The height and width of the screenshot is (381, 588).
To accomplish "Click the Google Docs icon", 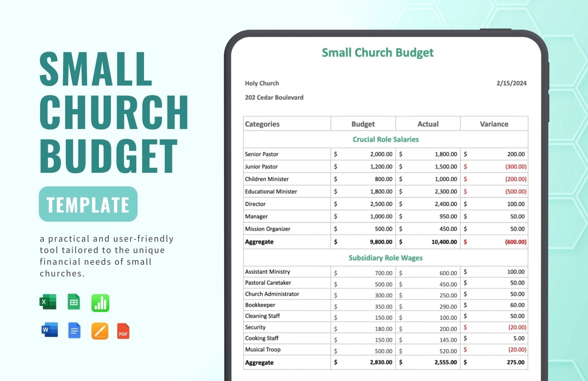I will click(x=75, y=330).
